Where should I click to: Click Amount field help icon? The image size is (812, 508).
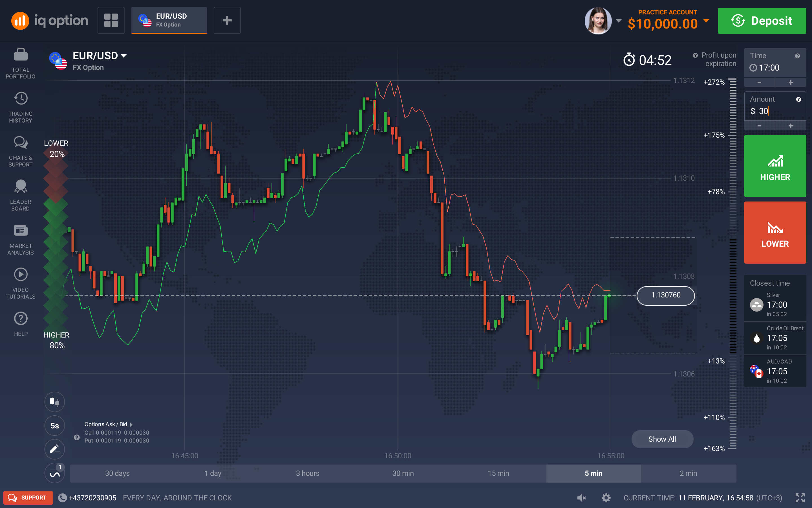[798, 99]
